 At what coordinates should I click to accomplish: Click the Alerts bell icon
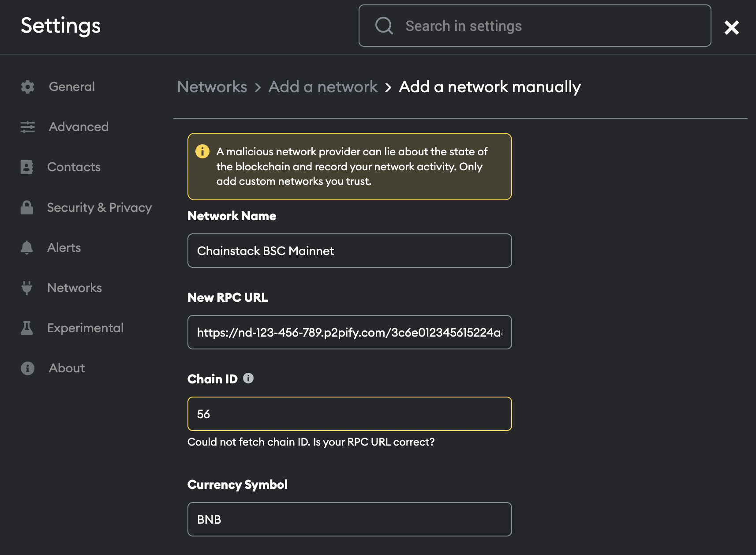click(27, 247)
